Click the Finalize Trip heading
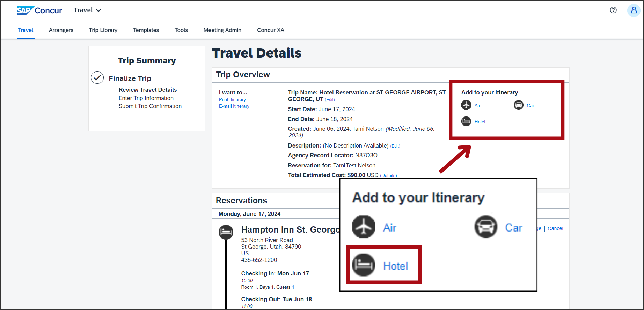This screenshot has width=644, height=310. point(130,78)
